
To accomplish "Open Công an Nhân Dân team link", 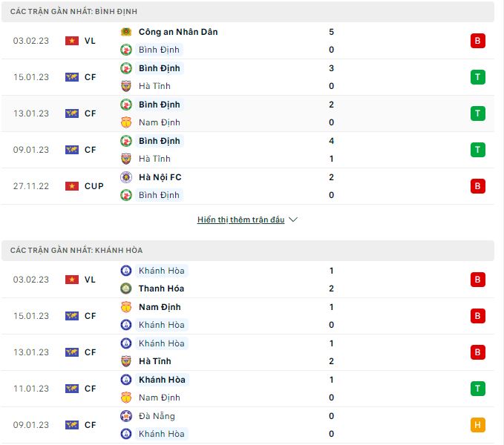I will click(178, 32).
